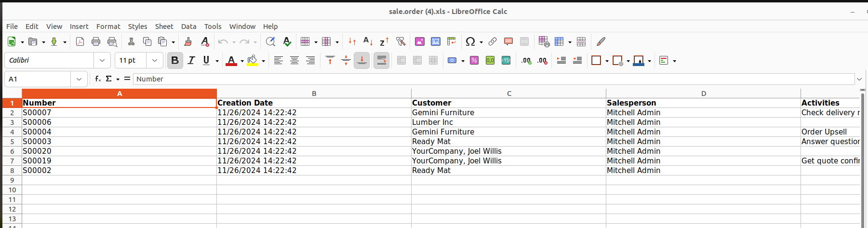Open the Borders dropdown arrow
The width and height of the screenshot is (868, 228).
[607, 61]
